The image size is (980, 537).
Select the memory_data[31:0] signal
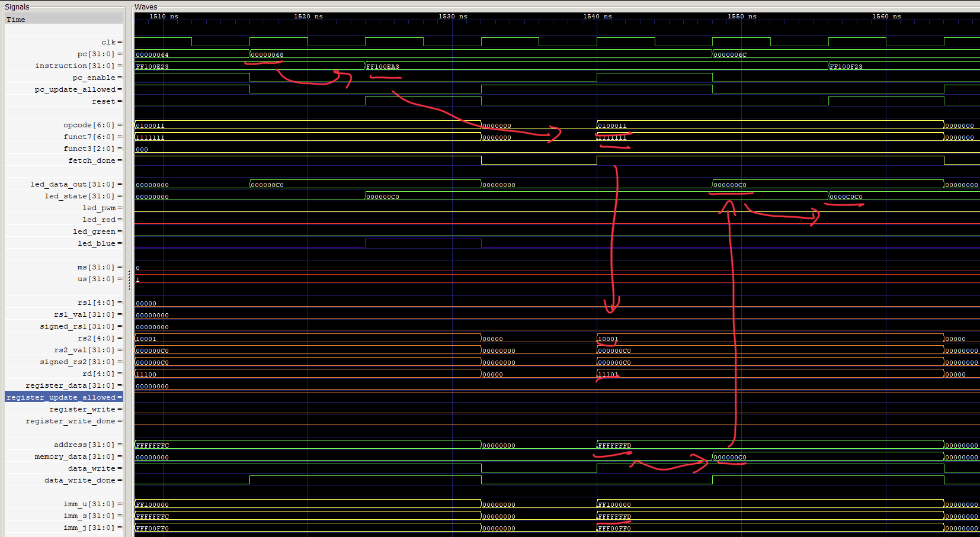pos(64,456)
